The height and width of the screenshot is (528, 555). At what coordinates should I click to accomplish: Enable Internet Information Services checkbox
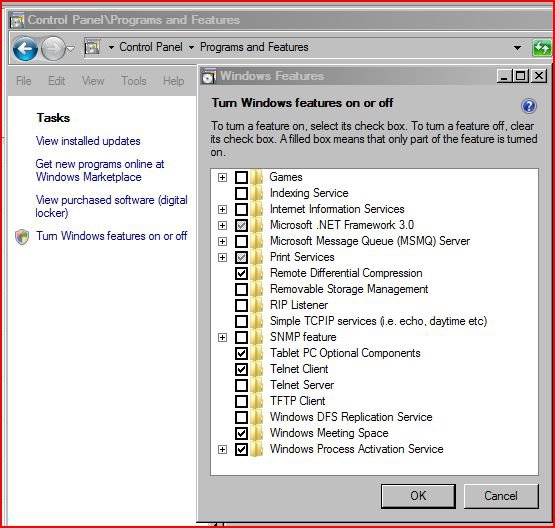(x=241, y=209)
